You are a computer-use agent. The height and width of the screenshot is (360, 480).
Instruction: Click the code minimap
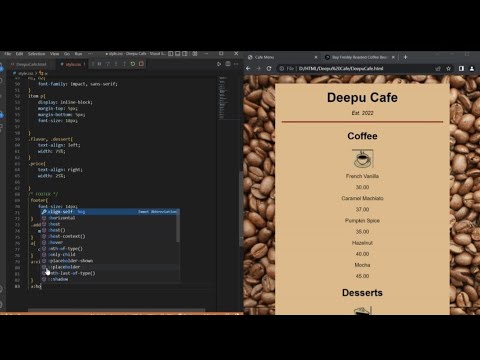(x=223, y=98)
